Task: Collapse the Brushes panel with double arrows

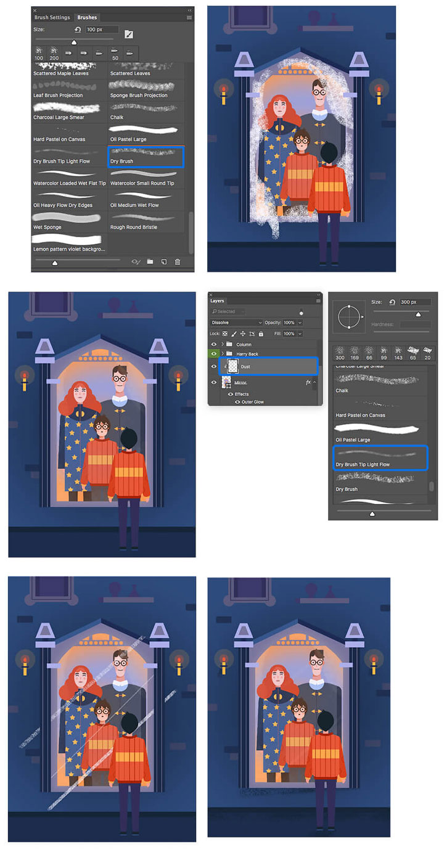Action: coord(189,10)
